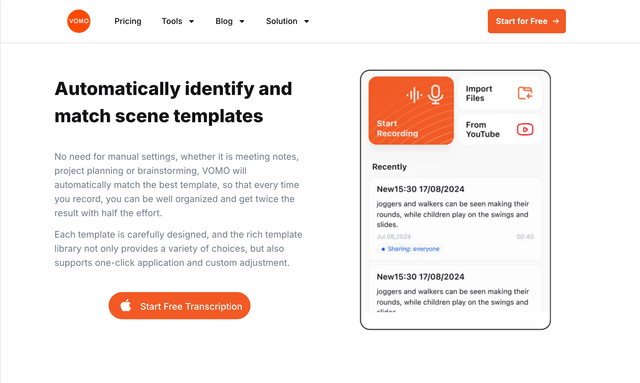Expand the Tools dropdown arrow

point(191,22)
